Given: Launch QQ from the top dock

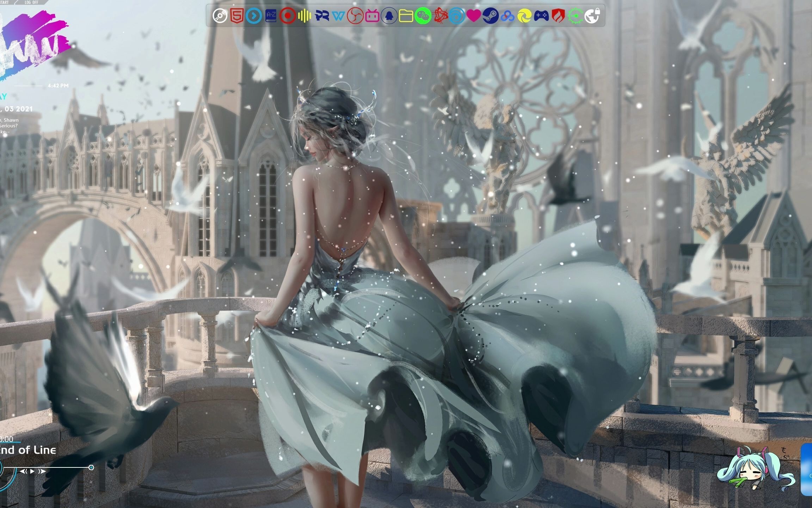Looking at the screenshot, I should coord(389,16).
